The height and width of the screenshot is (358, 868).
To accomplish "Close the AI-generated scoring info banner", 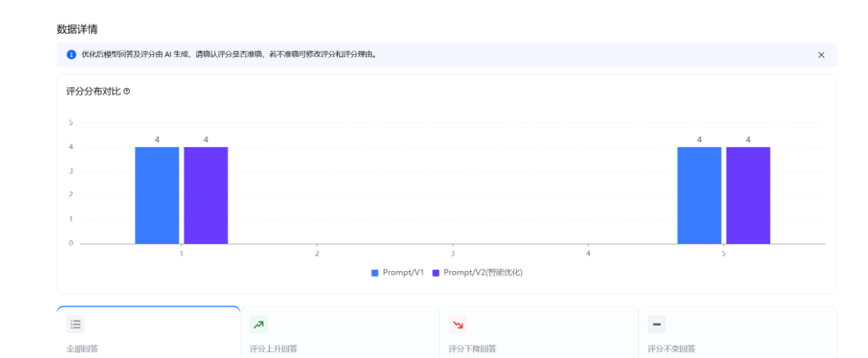I will [x=821, y=55].
